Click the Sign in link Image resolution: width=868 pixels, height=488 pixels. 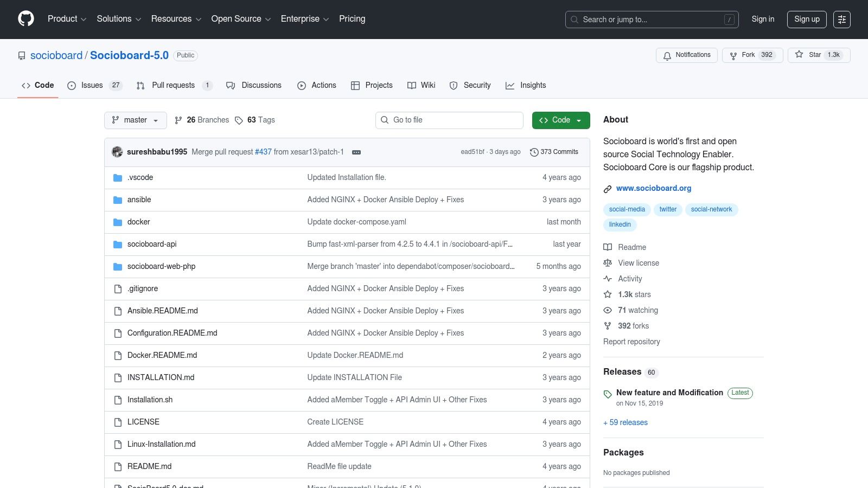pos(763,19)
